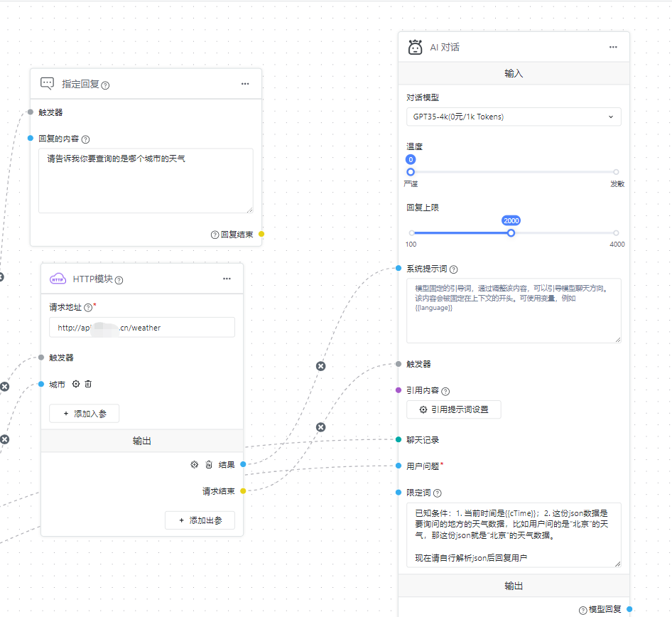Delete the 城市 input parameter via trash icon

[x=88, y=384]
